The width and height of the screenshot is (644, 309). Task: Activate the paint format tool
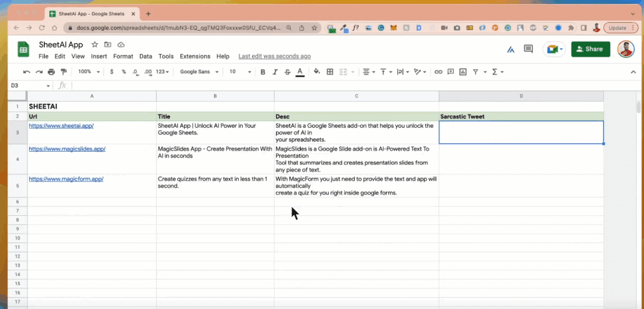pos(63,72)
